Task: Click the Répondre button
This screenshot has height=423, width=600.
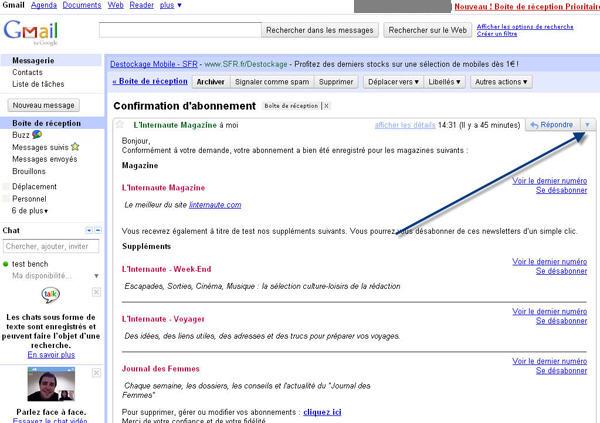Action: 553,125
